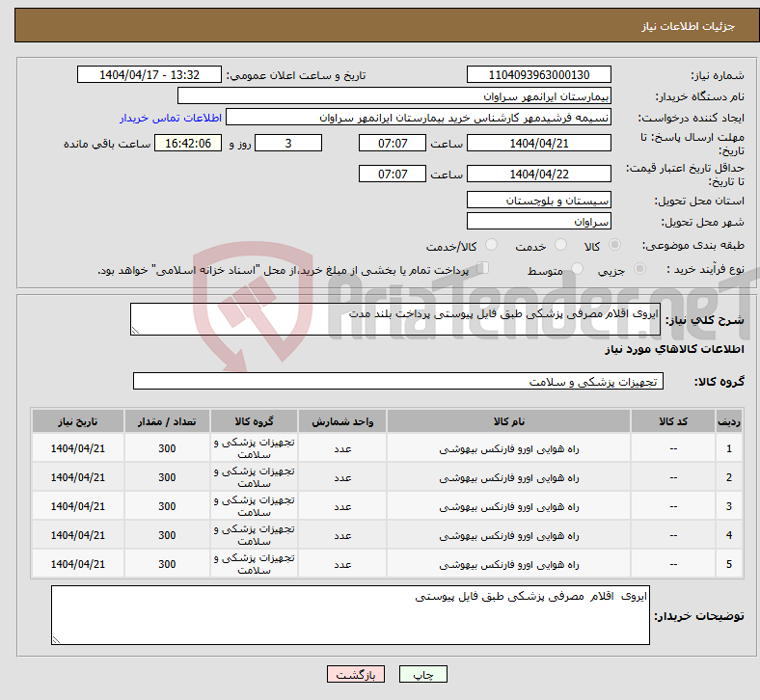Open the اطلاعات تماس خریدار link
The height and width of the screenshot is (700, 760).
[171, 119]
